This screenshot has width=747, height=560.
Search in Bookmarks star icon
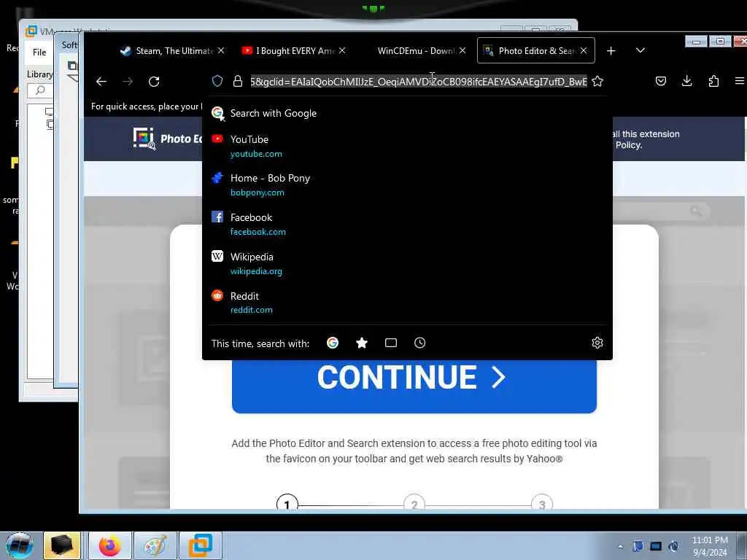coord(362,343)
